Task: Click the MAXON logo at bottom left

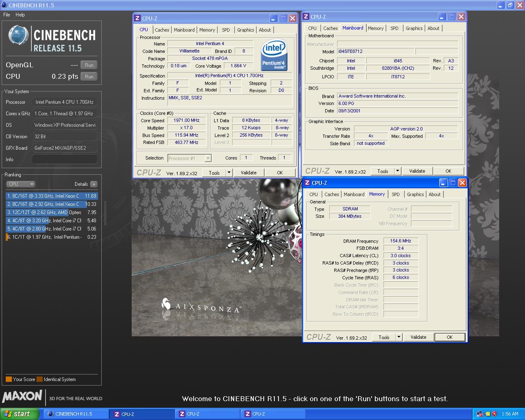Action: click(22, 396)
